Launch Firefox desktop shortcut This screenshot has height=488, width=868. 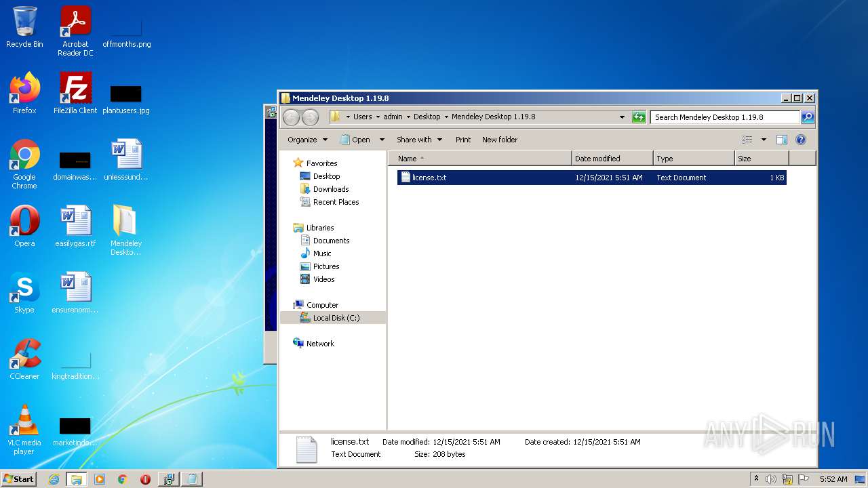24,94
